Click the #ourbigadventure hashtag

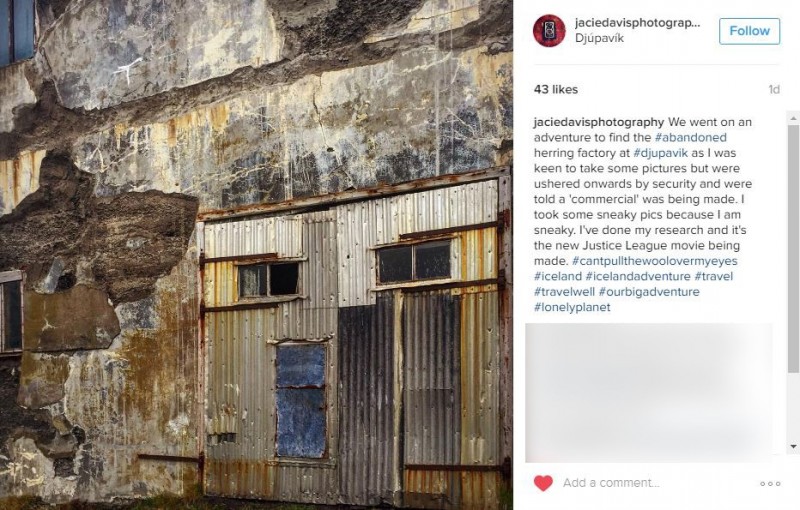[x=649, y=292]
